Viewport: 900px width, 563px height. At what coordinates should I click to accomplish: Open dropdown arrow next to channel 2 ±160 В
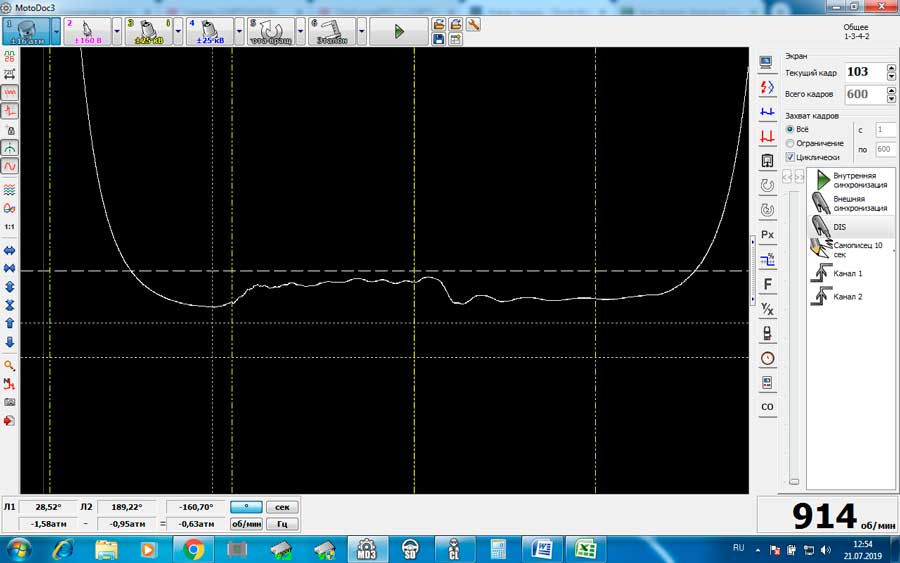117,31
